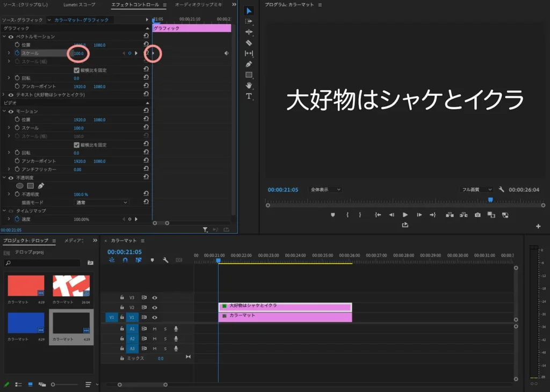Screen dimensions: 550x392
Task: Select the Selection arrow tool
Action: [x=249, y=11]
